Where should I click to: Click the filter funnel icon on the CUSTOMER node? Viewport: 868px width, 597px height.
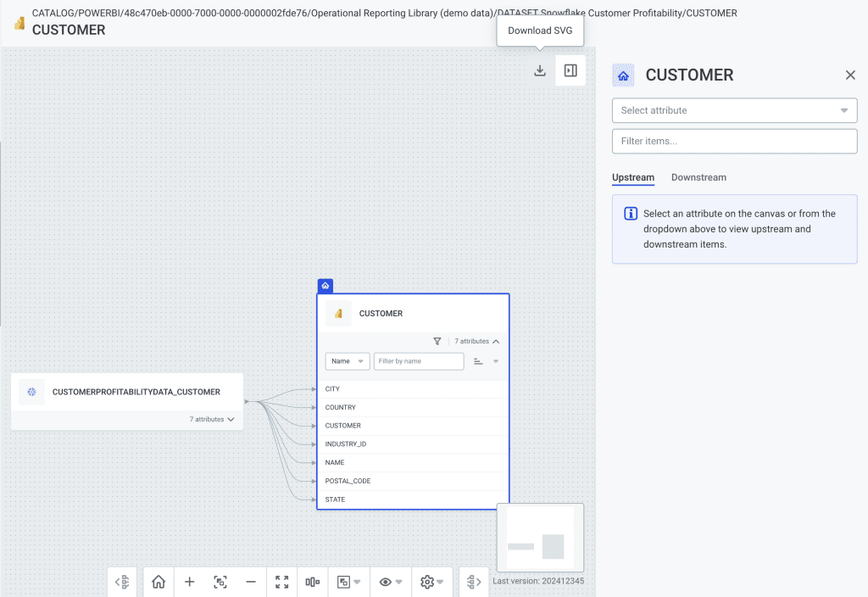[437, 341]
